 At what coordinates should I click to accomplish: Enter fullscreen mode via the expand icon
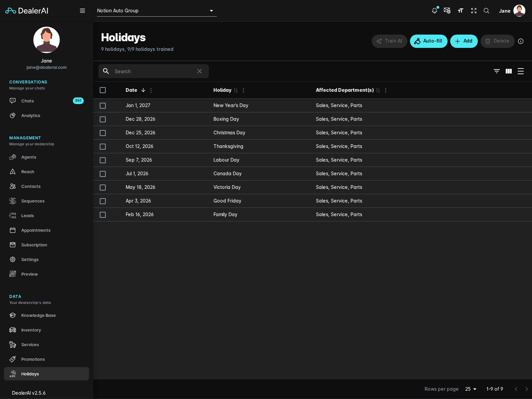[473, 11]
